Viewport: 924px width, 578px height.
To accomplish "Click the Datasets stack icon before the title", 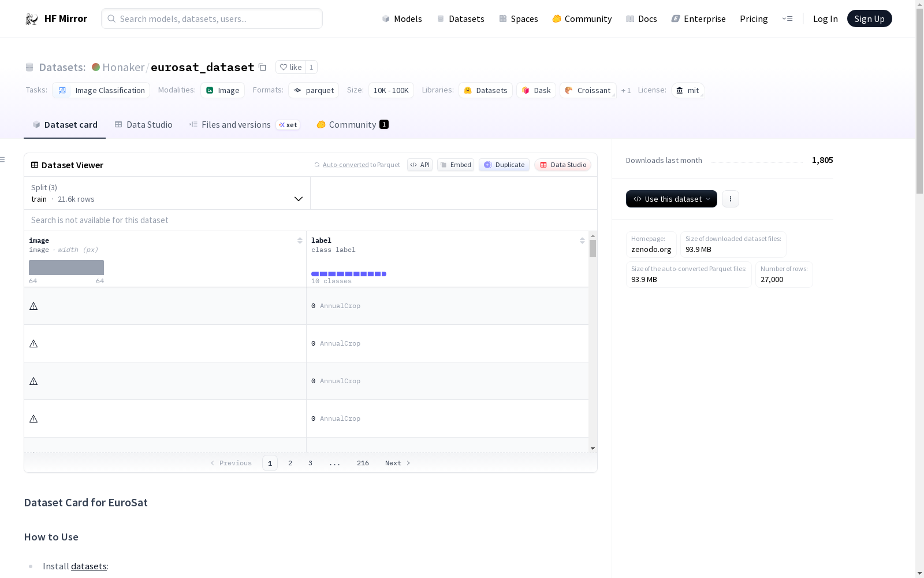I will (29, 67).
